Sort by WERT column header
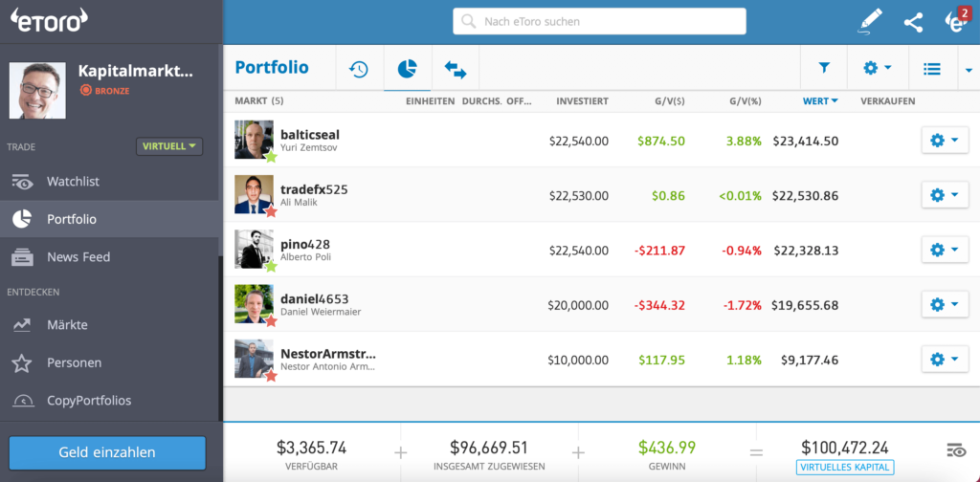 (x=820, y=101)
